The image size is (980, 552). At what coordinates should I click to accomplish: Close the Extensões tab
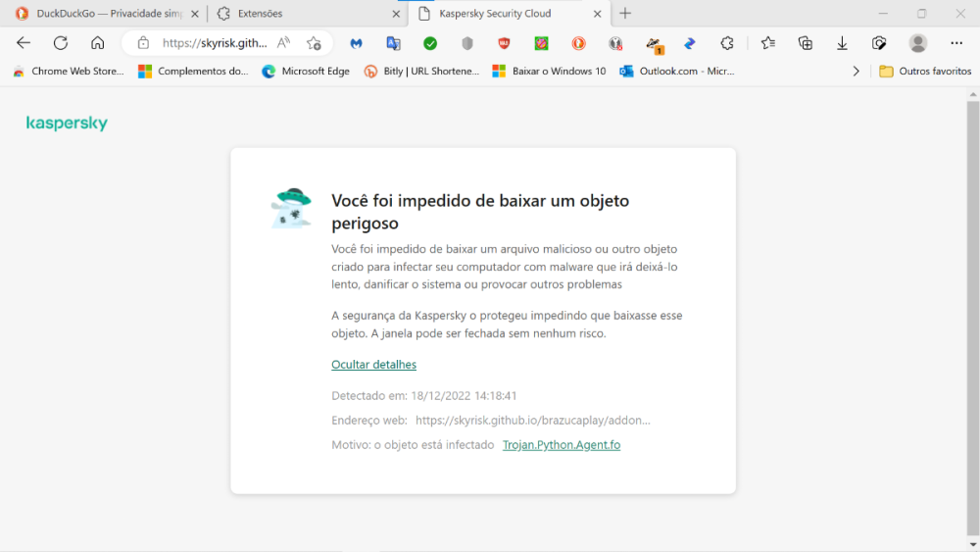point(396,14)
